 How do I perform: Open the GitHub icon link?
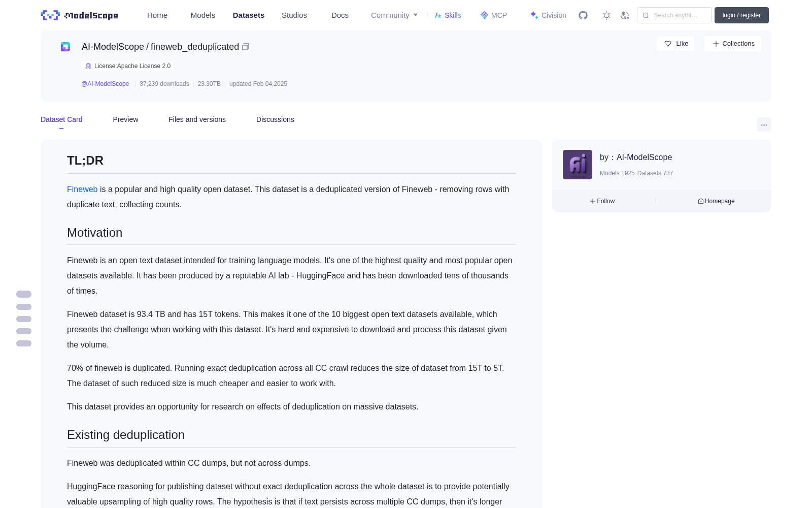pos(583,15)
